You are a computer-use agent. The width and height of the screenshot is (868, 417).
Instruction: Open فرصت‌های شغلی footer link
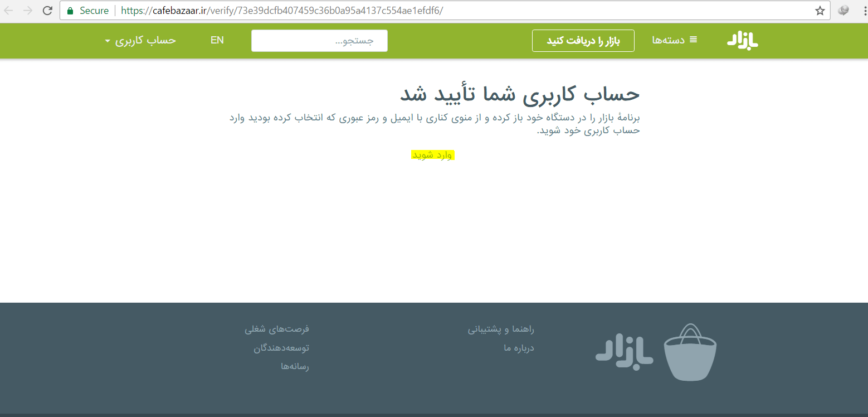pyautogui.click(x=277, y=329)
